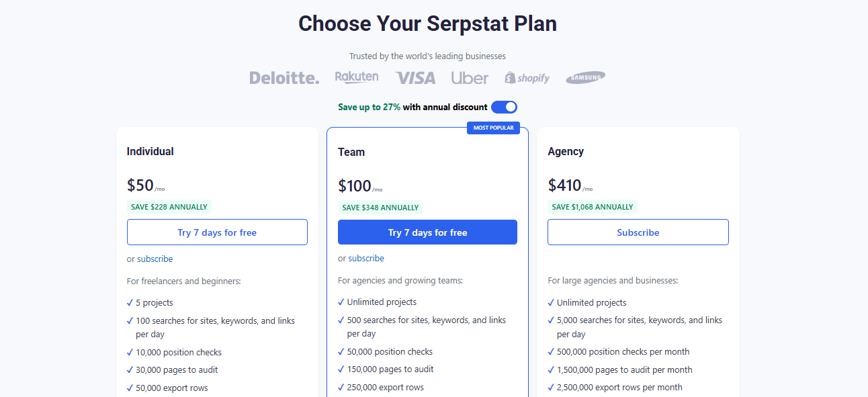Click Save up to 27% text
This screenshot has width=868, height=397.
[370, 107]
